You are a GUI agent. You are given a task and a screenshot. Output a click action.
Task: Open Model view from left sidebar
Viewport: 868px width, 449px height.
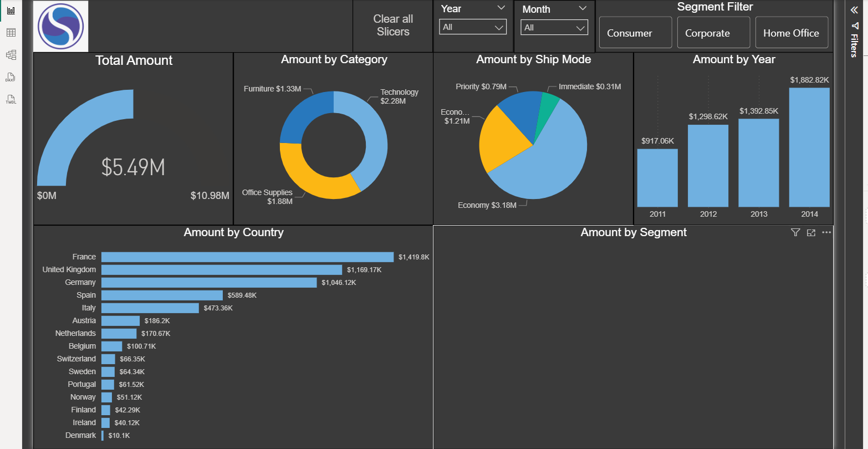click(x=11, y=55)
